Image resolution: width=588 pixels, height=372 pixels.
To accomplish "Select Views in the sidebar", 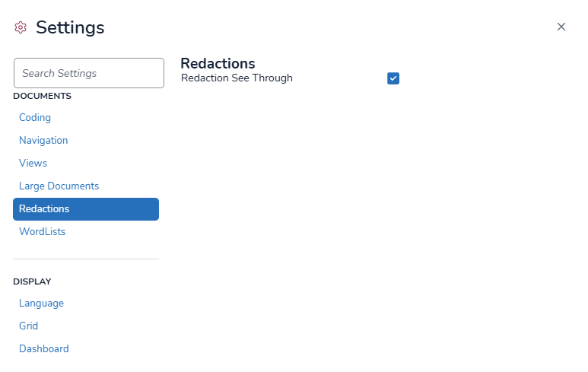I will coord(33,164).
